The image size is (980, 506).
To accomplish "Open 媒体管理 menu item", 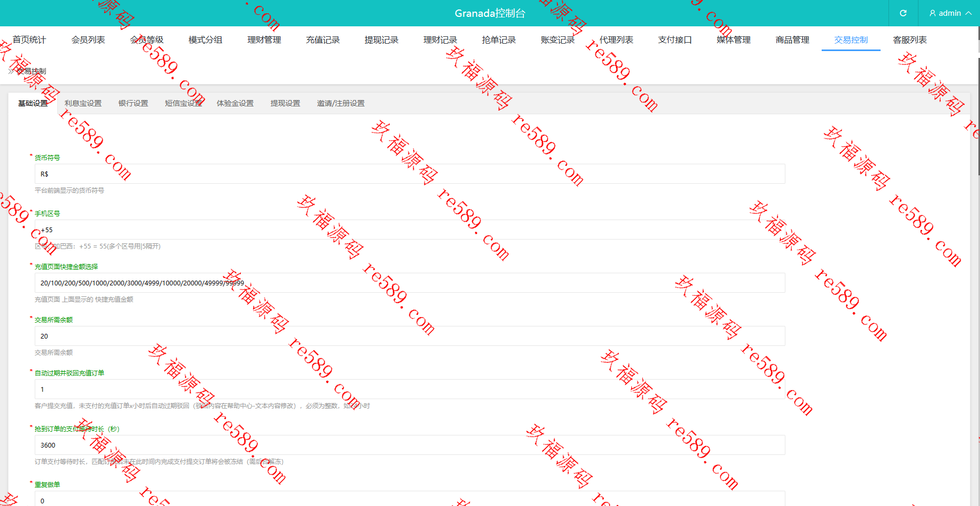I will coord(733,39).
